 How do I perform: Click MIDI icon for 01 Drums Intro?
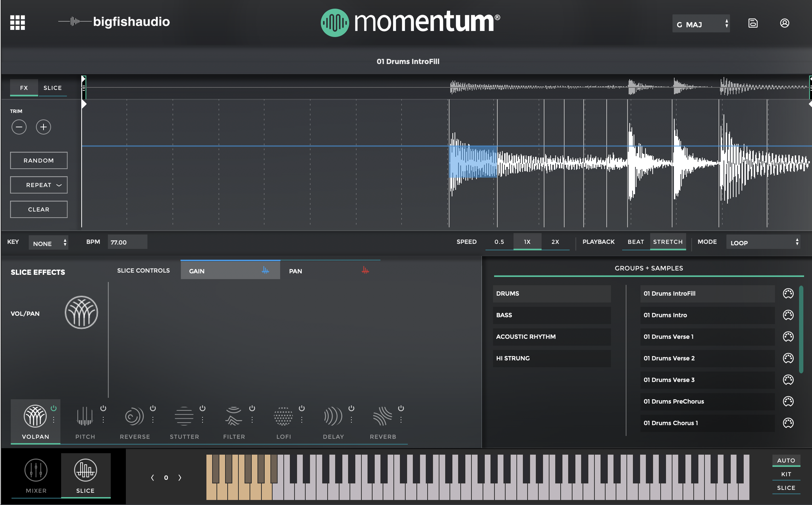click(x=788, y=315)
